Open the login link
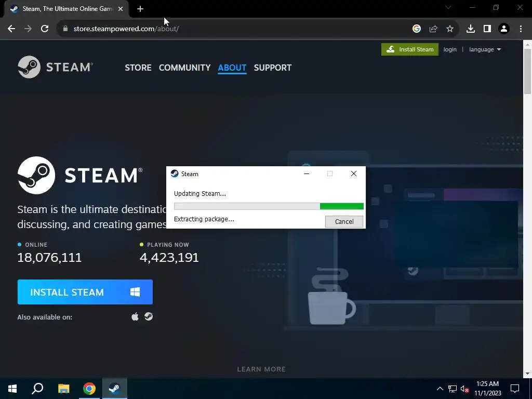 click(450, 49)
